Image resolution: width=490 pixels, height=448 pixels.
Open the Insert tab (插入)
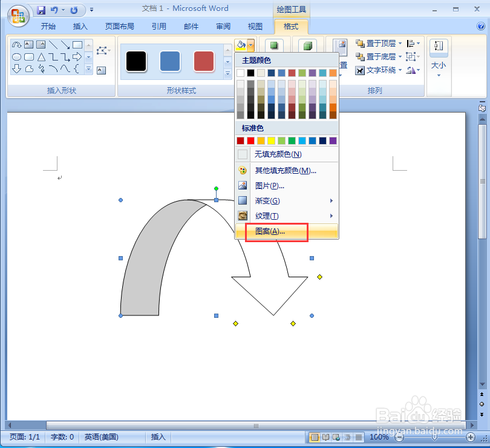80,27
